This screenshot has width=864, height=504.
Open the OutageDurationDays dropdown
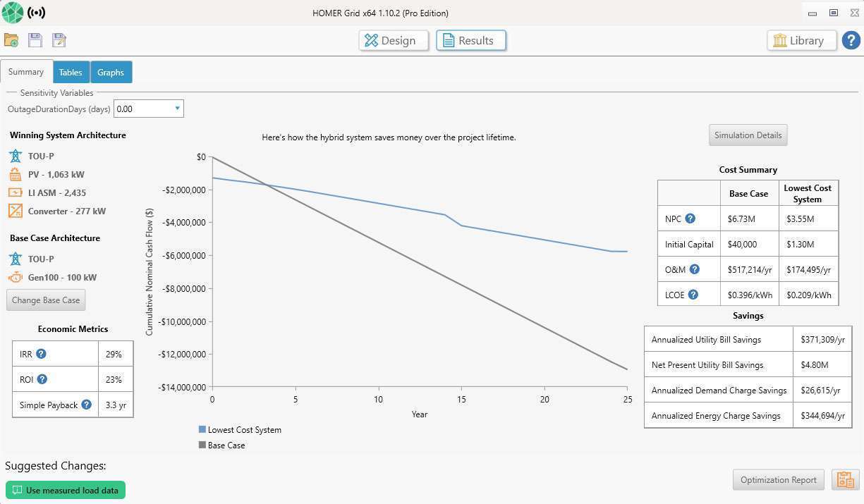click(149, 109)
